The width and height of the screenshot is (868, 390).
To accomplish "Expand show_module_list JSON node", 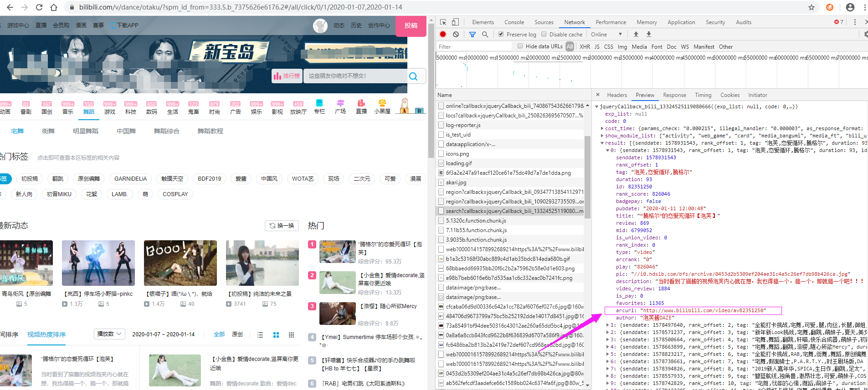I will tap(602, 136).
